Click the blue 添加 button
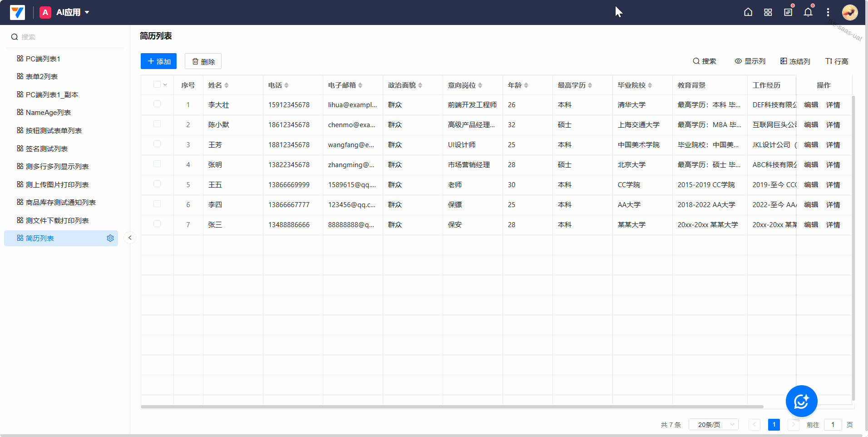The image size is (868, 437). 158,61
